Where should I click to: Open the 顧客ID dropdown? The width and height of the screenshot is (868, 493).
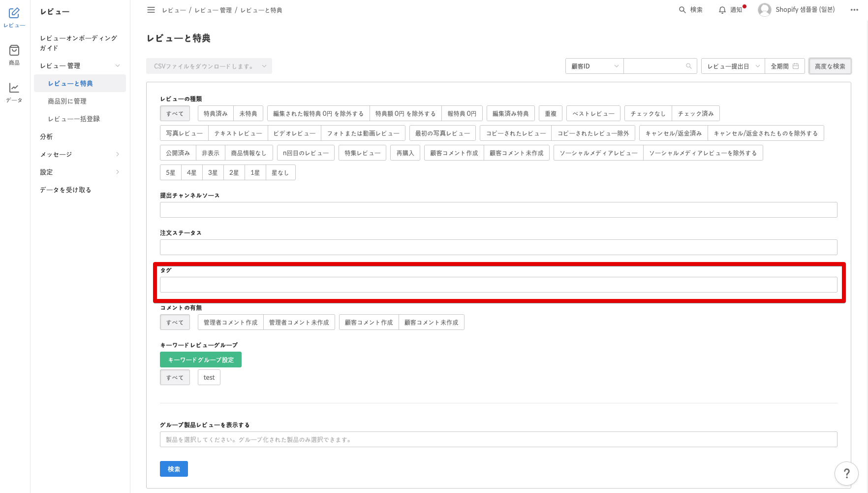[594, 66]
